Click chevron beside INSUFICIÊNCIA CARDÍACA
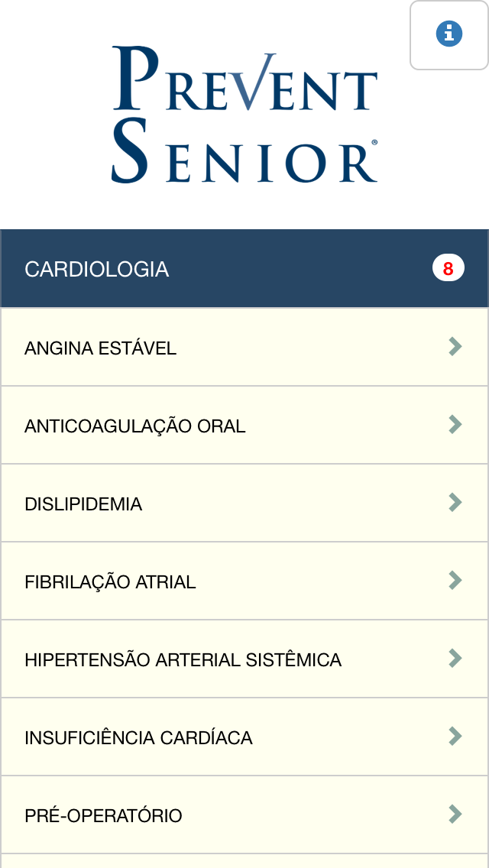 click(455, 737)
